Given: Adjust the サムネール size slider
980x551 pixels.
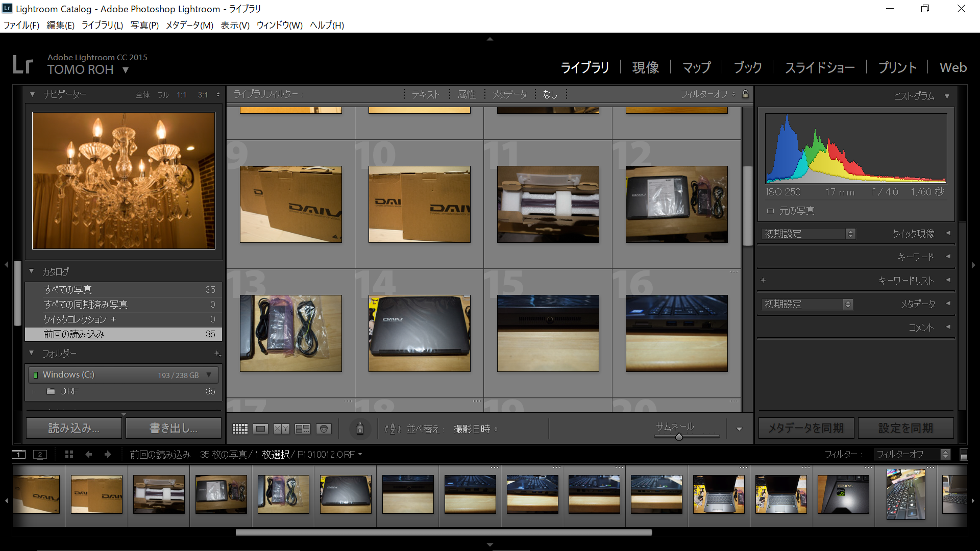Looking at the screenshot, I should coord(679,436).
